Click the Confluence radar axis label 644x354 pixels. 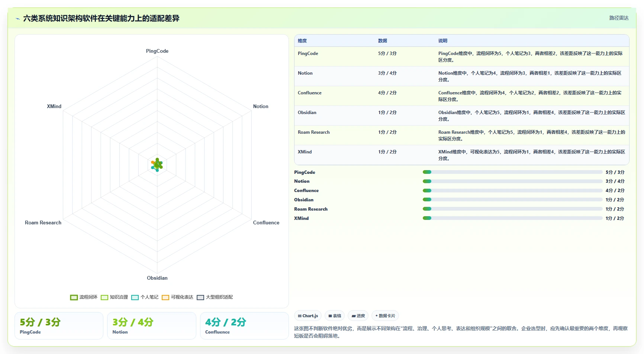(x=266, y=223)
